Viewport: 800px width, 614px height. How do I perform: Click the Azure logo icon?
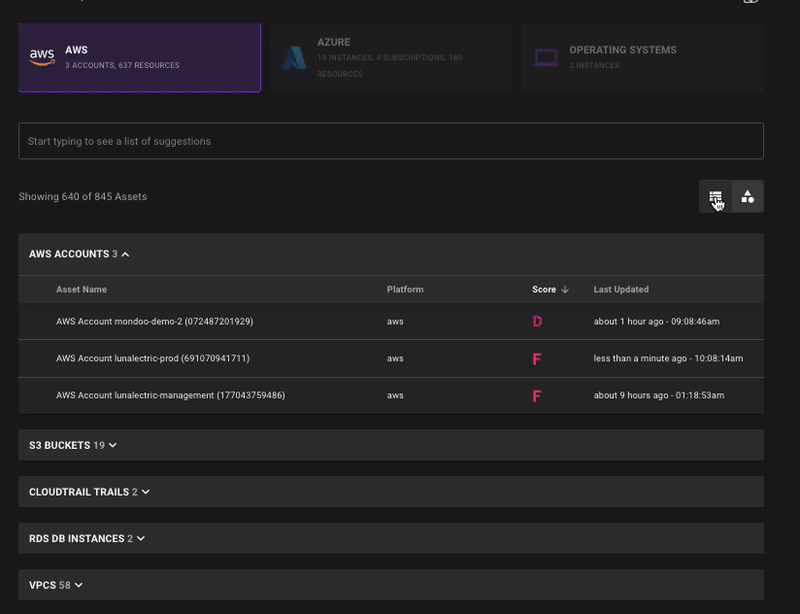click(294, 58)
